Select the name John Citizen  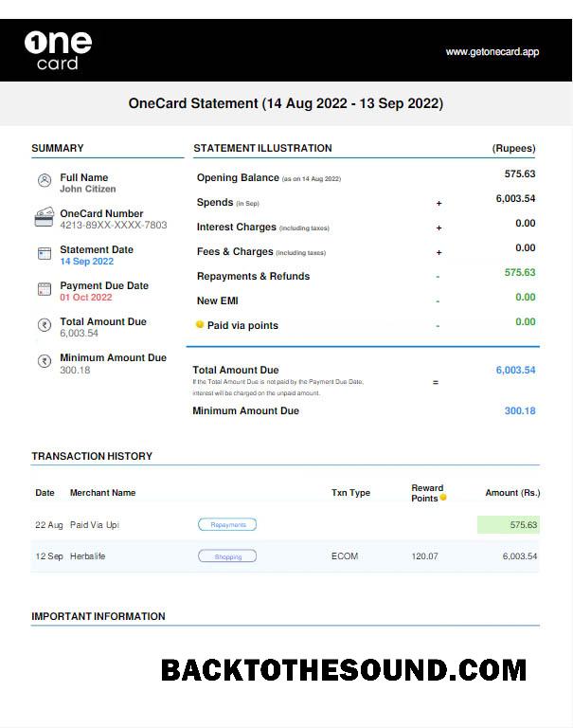(x=88, y=189)
